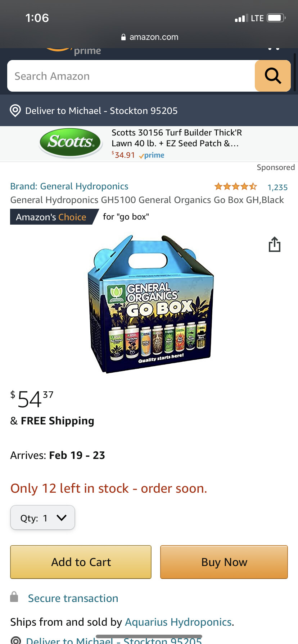Tap Buy Now button
The height and width of the screenshot is (644, 298).
click(224, 562)
